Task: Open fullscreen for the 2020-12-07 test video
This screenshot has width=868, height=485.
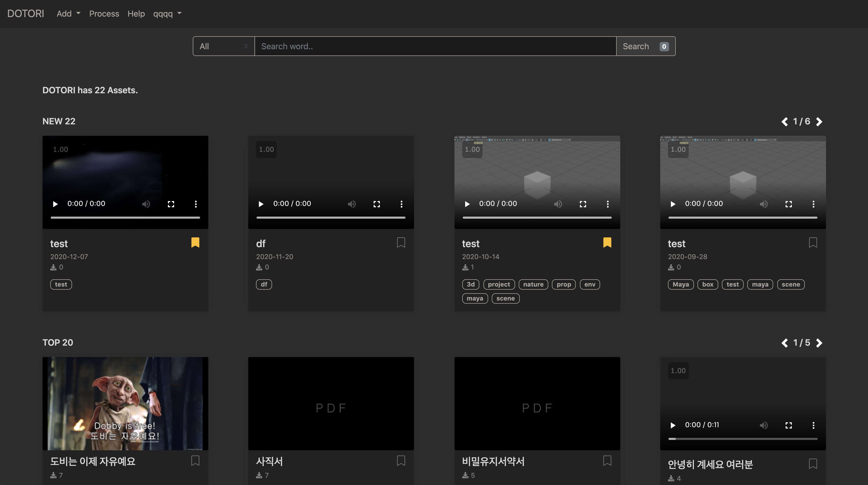Action: click(x=171, y=204)
